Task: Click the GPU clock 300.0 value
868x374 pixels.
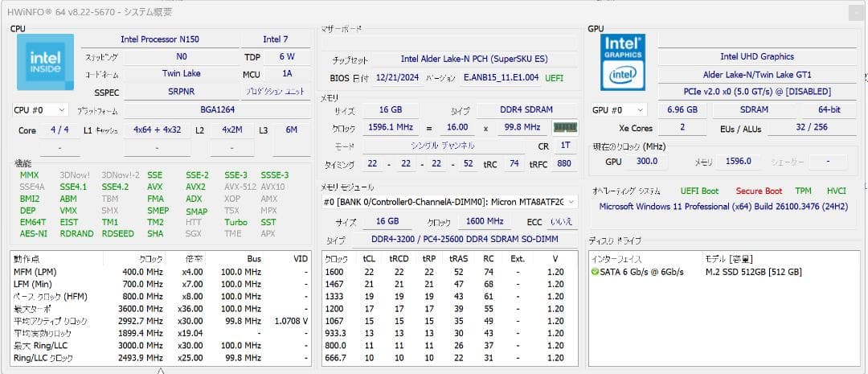Action: pos(646,161)
